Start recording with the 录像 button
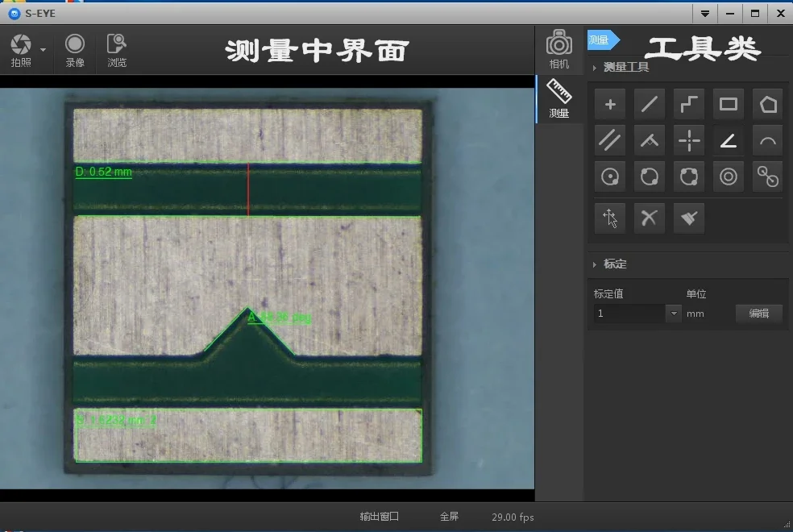 coord(75,46)
